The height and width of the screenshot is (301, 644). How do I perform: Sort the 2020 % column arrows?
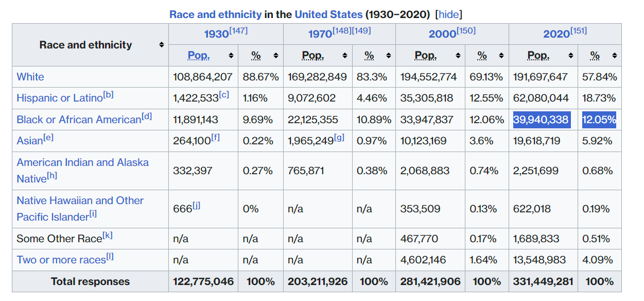pyautogui.click(x=615, y=55)
